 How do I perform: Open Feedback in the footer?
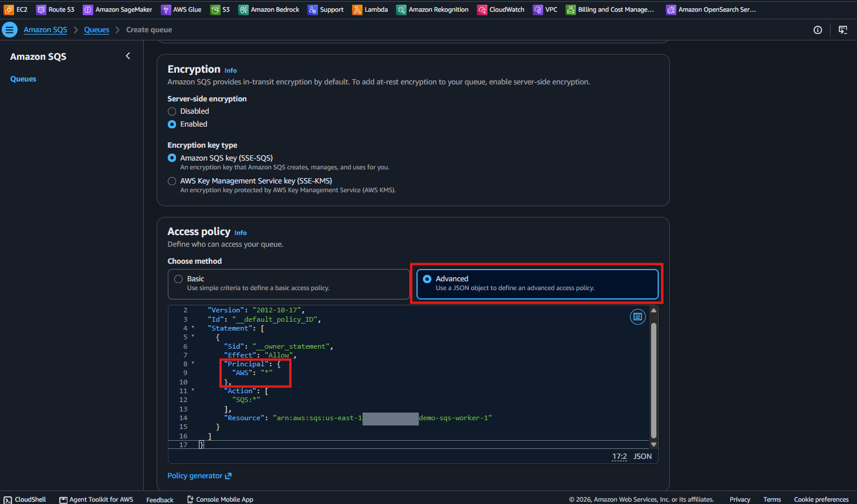tap(160, 500)
